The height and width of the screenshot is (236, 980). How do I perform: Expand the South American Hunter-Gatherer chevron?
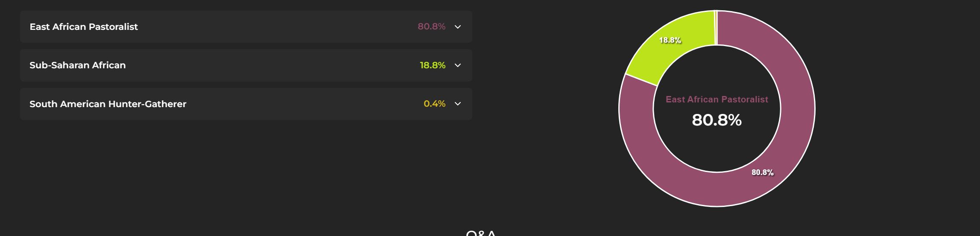pyautogui.click(x=458, y=104)
